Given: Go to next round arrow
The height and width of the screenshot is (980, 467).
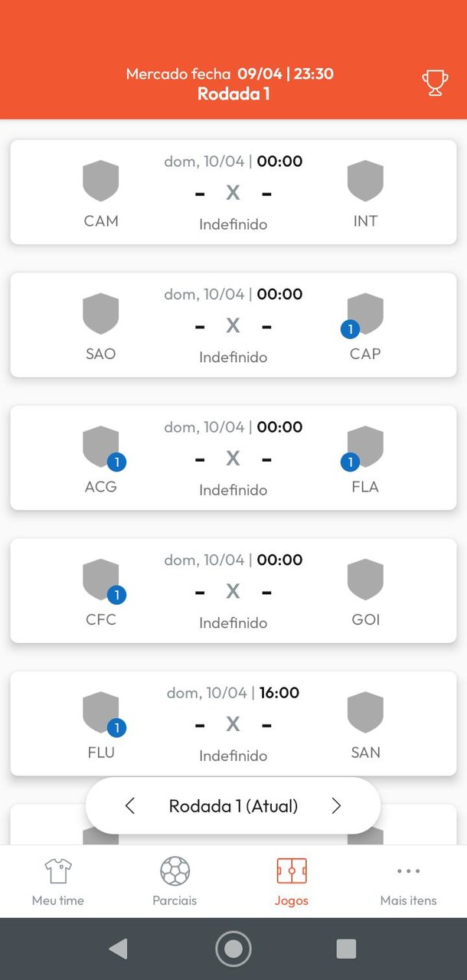Looking at the screenshot, I should click(336, 805).
